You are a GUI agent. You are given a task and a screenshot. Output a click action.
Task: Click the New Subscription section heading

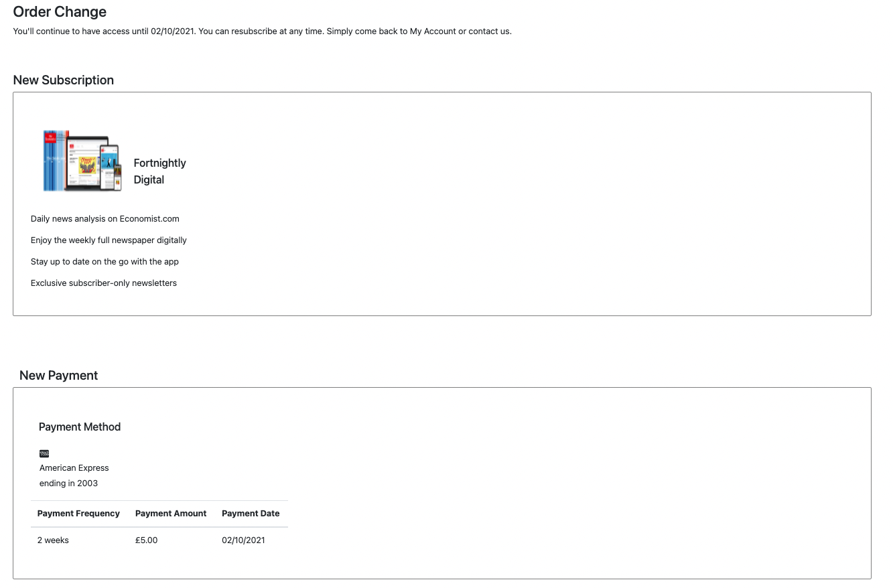click(x=64, y=80)
